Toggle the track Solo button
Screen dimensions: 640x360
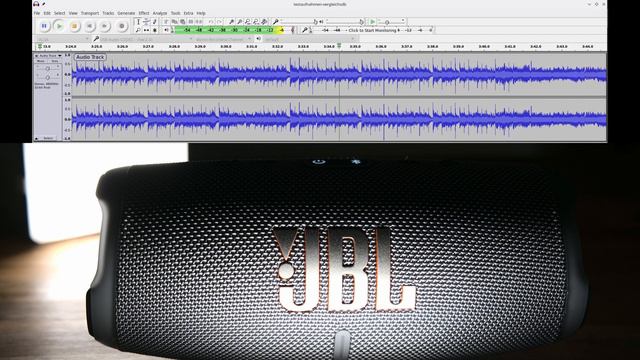click(54, 61)
